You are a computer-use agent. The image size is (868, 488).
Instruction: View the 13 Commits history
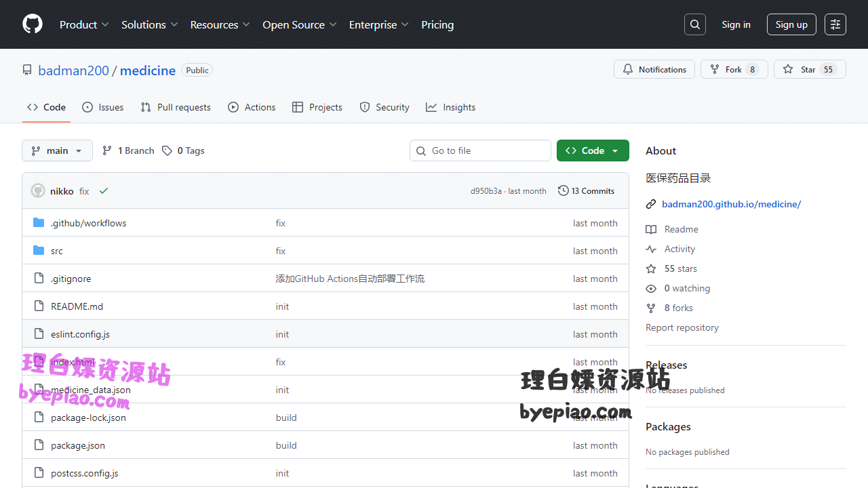tap(587, 190)
